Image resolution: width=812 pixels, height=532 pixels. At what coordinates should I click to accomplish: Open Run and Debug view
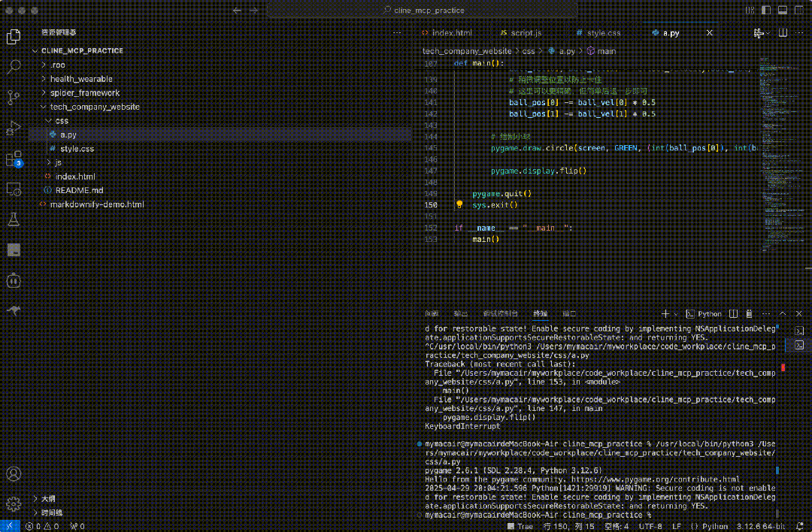(14, 128)
